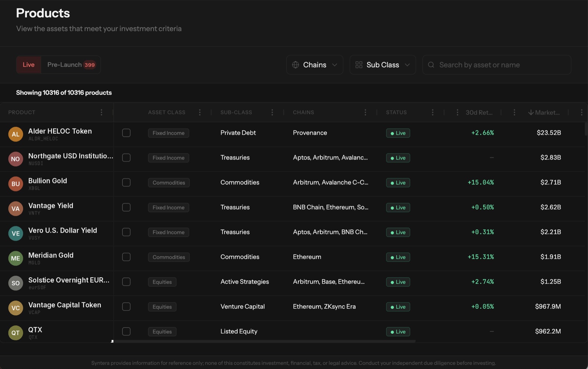Image resolution: width=588 pixels, height=369 pixels.
Task: Click the horizontal scrollbar under the table
Action: [x=265, y=341]
